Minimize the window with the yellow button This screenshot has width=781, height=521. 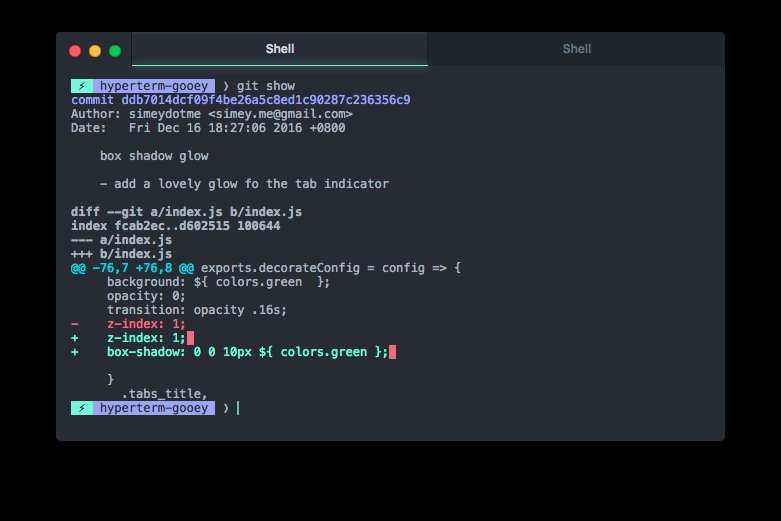pyautogui.click(x=95, y=51)
